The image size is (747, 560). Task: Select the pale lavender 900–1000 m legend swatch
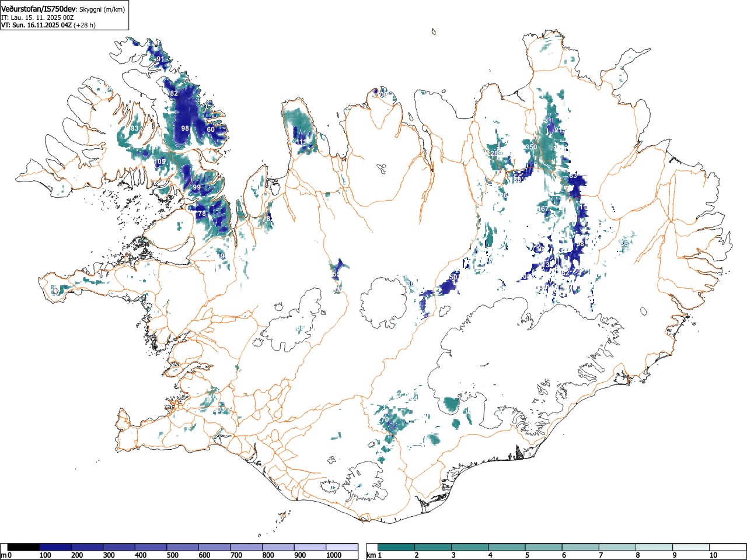tap(310, 547)
